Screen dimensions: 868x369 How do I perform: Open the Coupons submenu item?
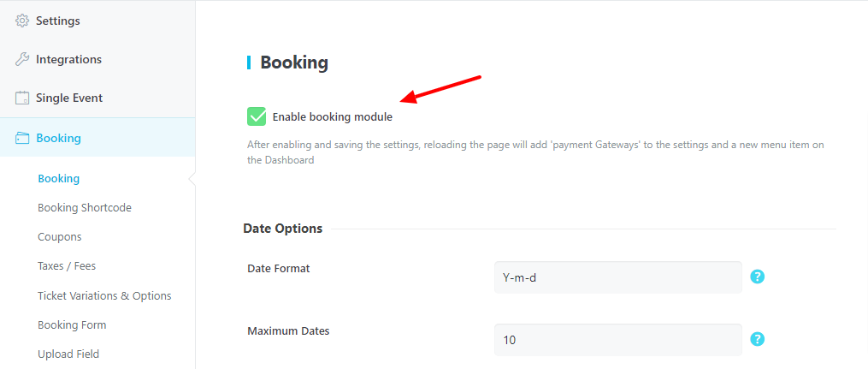60,237
